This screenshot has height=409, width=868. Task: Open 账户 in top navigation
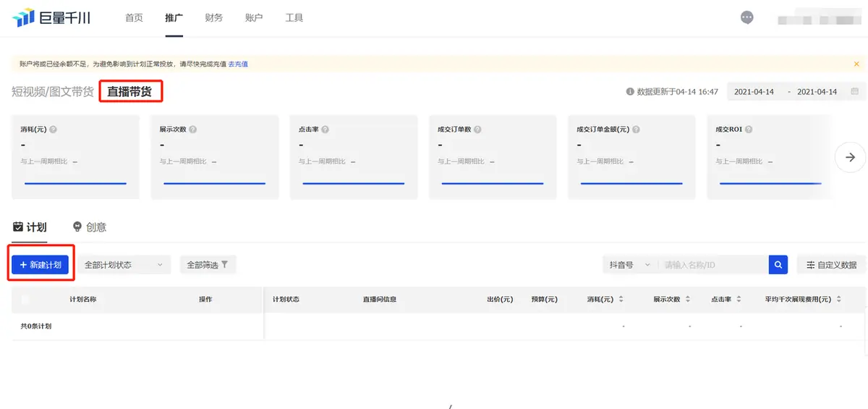(x=254, y=18)
